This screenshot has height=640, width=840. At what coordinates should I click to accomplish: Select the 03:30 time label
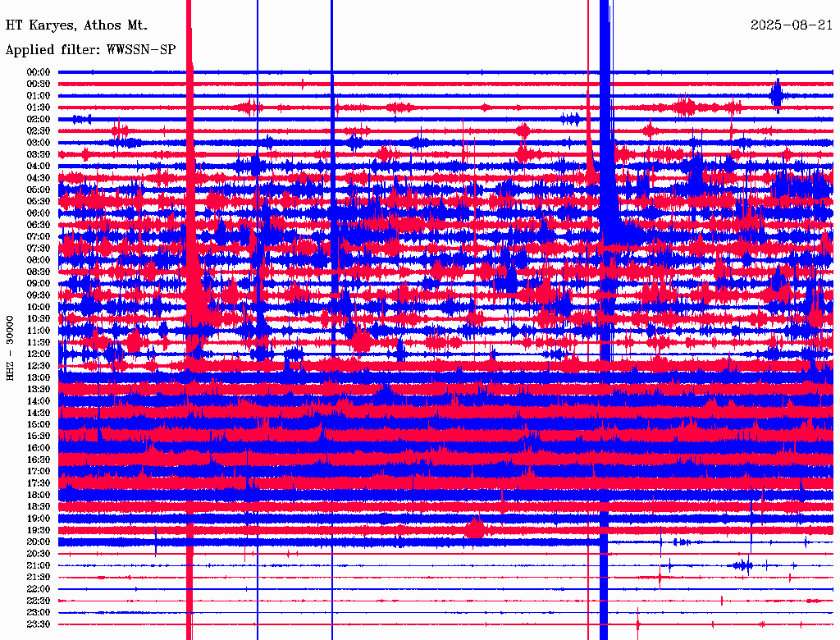pos(39,154)
